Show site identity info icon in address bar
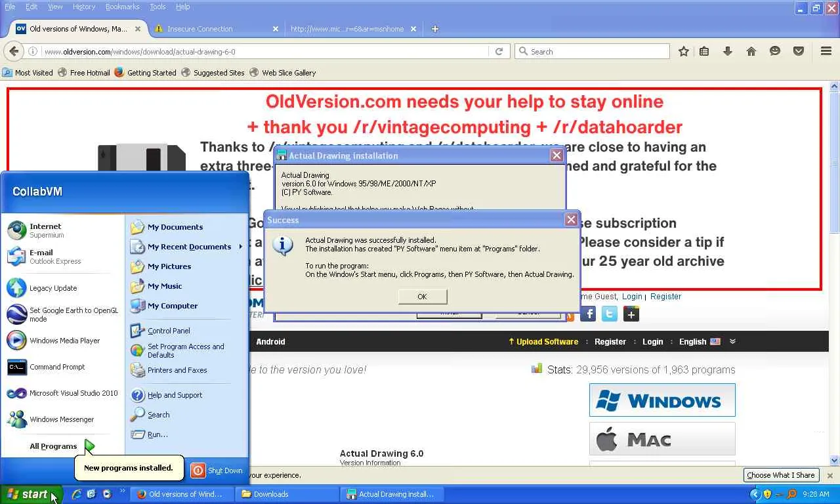Screen dimensions: 840x504 pyautogui.click(x=33, y=51)
